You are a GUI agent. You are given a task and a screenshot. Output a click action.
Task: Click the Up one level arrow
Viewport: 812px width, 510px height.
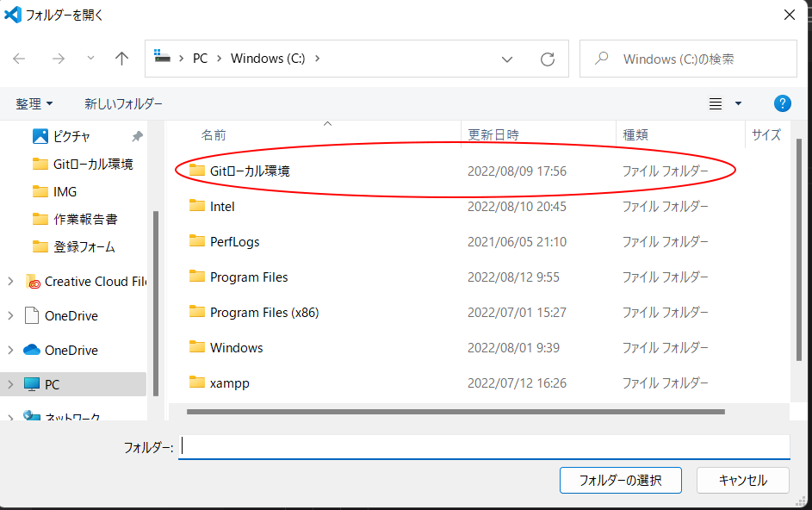point(121,59)
